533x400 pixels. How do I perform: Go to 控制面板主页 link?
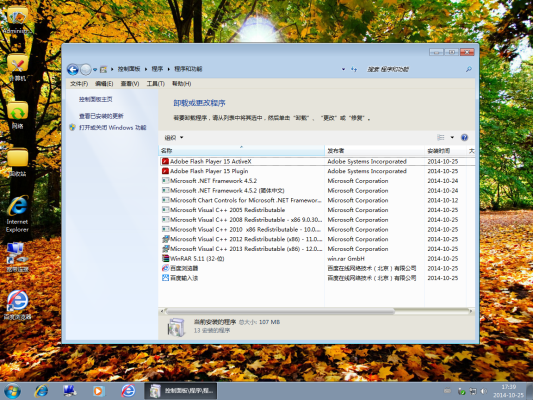pos(96,99)
